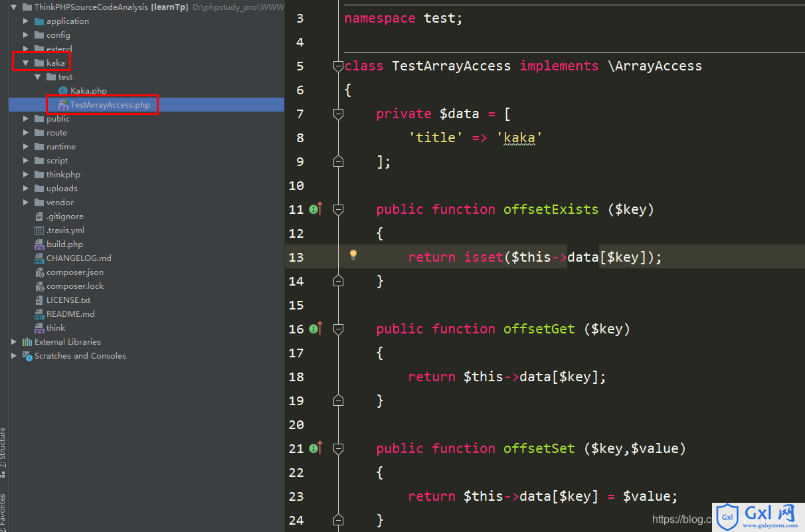
Task: Expand the runtime folder arrow
Action: (26, 147)
